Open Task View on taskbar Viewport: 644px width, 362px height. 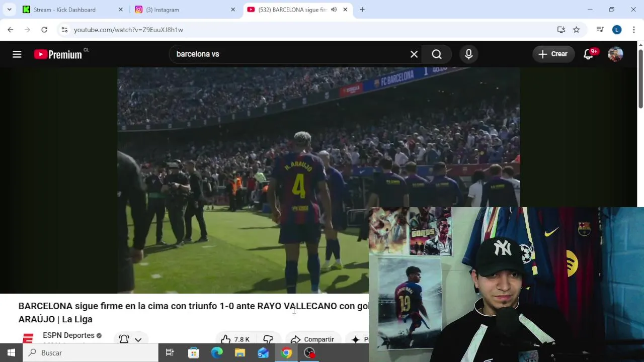tap(170, 353)
